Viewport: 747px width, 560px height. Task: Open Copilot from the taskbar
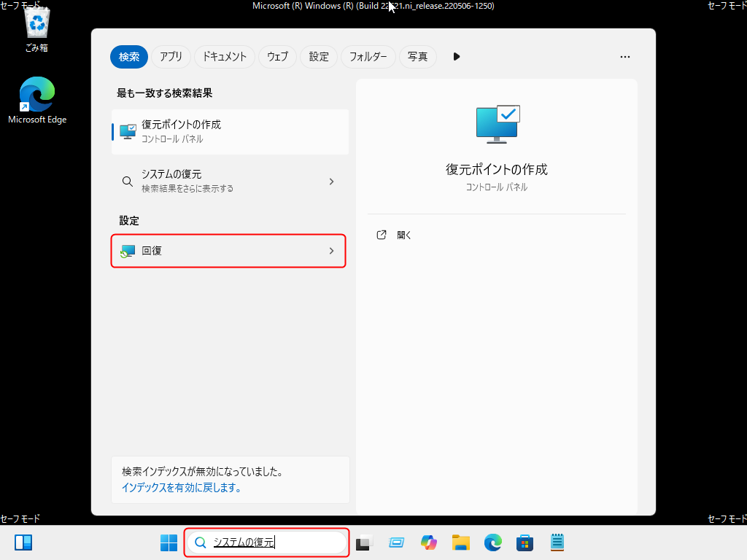[429, 542]
